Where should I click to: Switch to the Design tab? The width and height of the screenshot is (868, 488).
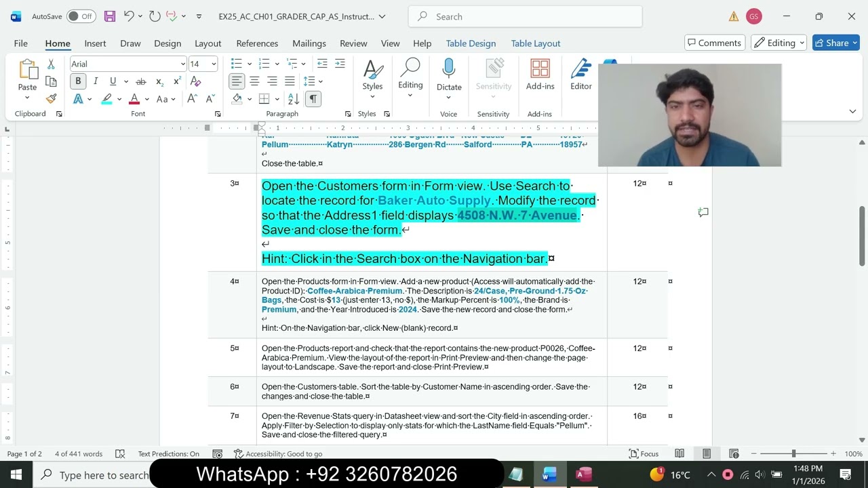pyautogui.click(x=167, y=43)
